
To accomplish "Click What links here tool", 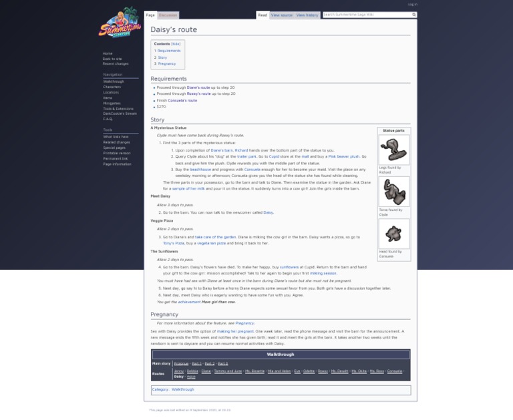I will point(116,137).
